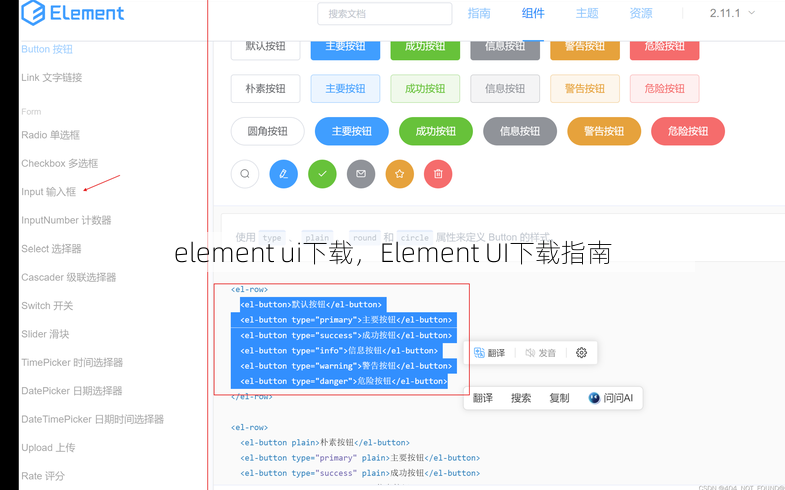Select 复制 in the context menu
Screen dimensions: 785x490
[559, 398]
